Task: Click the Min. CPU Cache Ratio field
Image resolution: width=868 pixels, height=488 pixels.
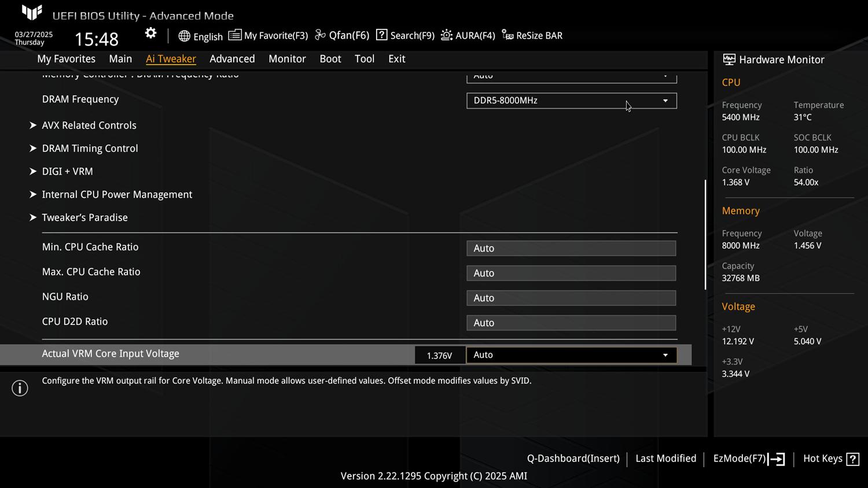Action: [x=571, y=249]
